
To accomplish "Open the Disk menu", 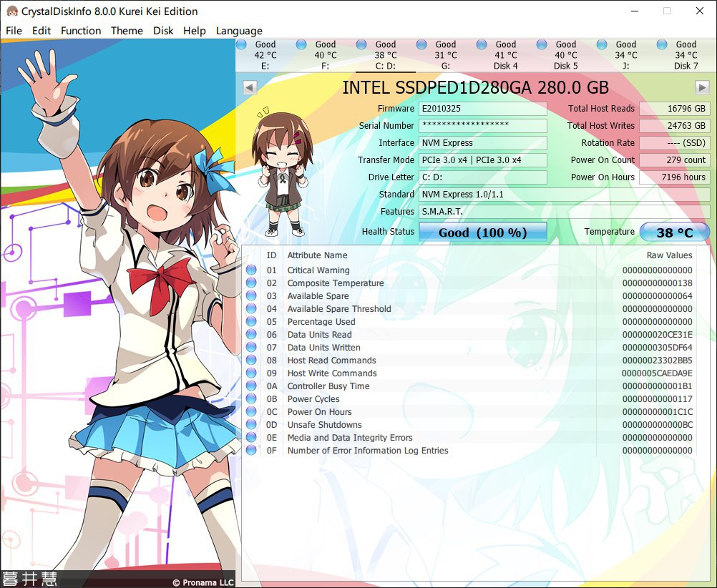I will point(163,31).
